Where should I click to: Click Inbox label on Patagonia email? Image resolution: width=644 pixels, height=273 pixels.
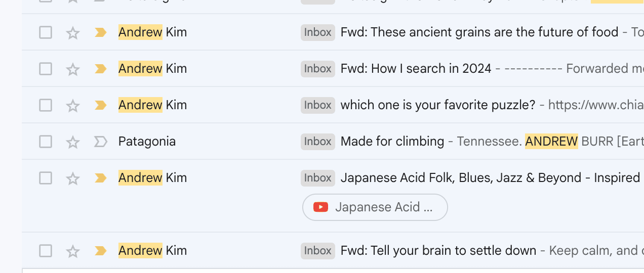pyautogui.click(x=318, y=142)
